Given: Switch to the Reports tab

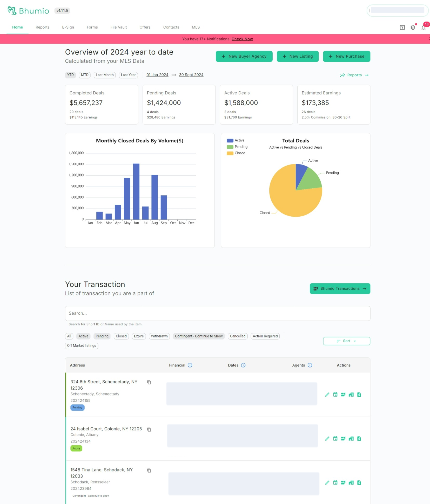Looking at the screenshot, I should click(42, 27).
